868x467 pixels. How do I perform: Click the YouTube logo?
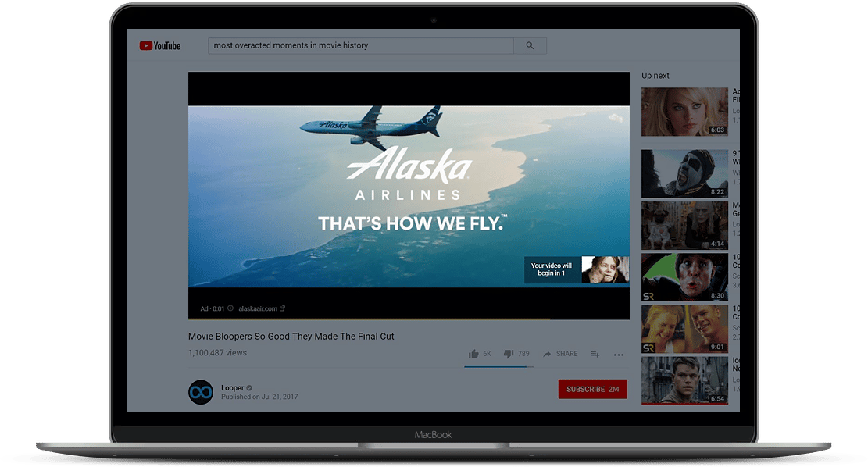(160, 46)
